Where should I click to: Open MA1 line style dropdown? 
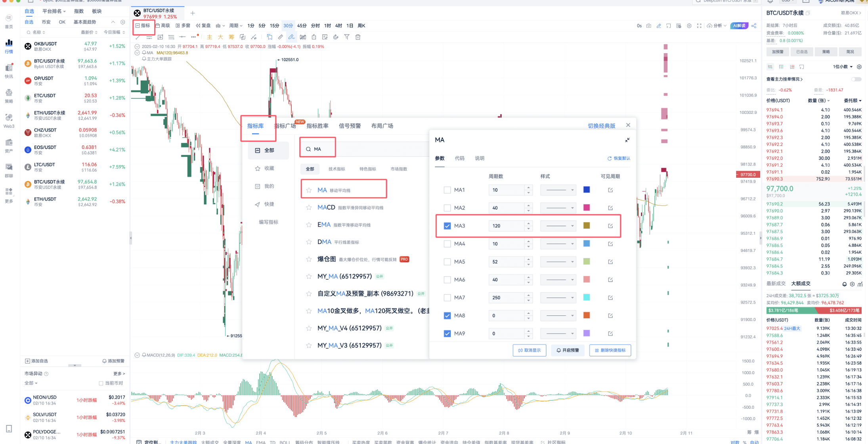pyautogui.click(x=558, y=190)
